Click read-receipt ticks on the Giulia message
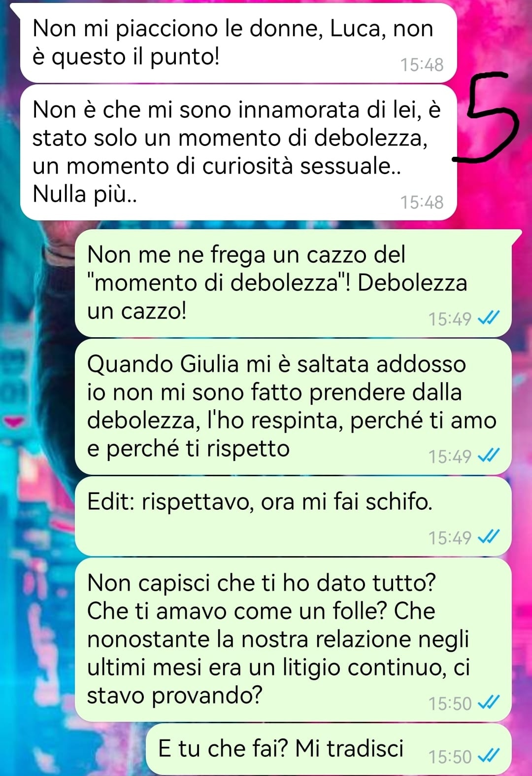 [x=489, y=456]
